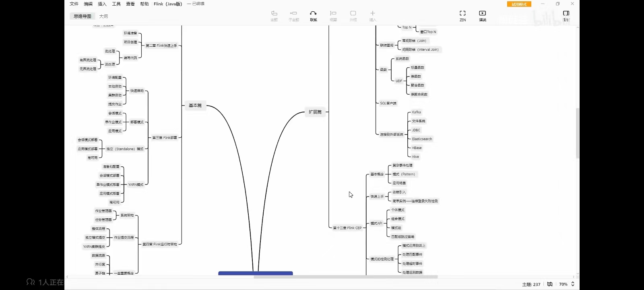Select the 编写代码 node
The width and height of the screenshot is (644, 290).
130,58
